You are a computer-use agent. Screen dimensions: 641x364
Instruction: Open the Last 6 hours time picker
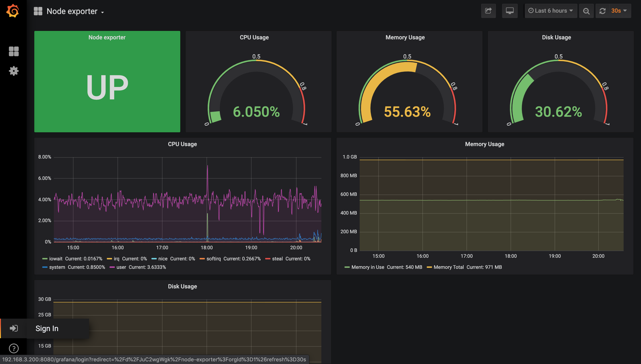(551, 11)
